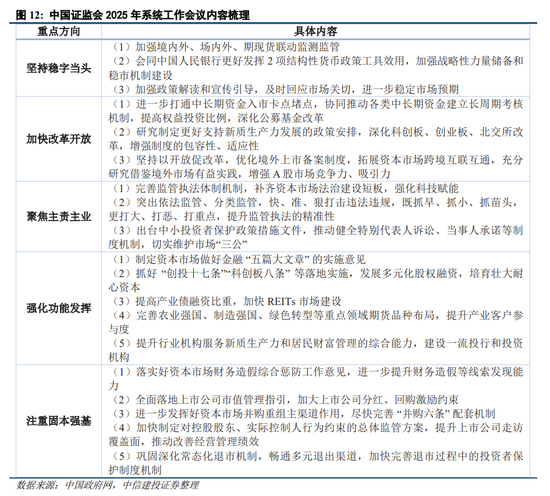Image resolution: width=550 pixels, height=496 pixels.
Task: Click the row label "注重固本强基"
Action: (59, 421)
